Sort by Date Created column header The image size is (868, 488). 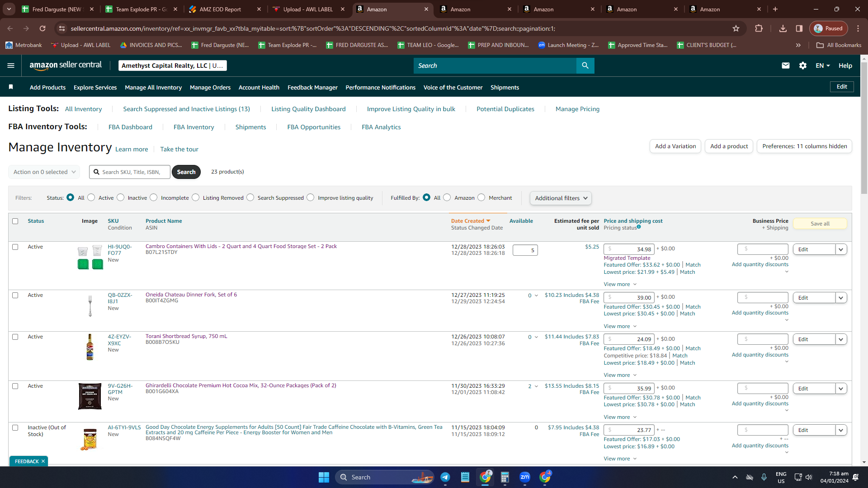click(471, 221)
